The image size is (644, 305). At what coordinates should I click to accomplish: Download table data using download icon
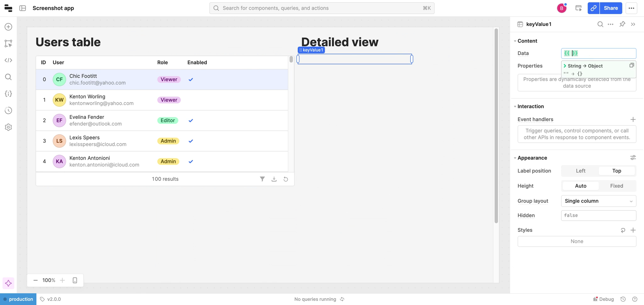(274, 179)
